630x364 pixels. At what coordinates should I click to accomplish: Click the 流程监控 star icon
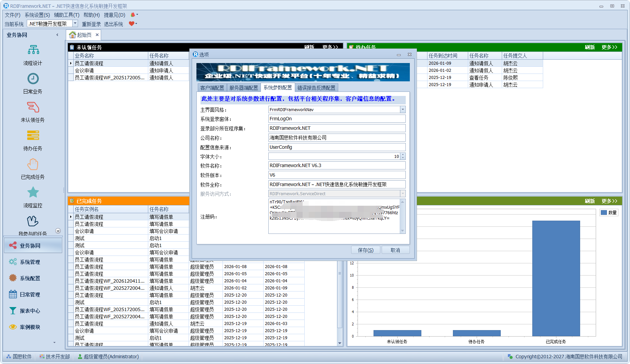point(33,193)
